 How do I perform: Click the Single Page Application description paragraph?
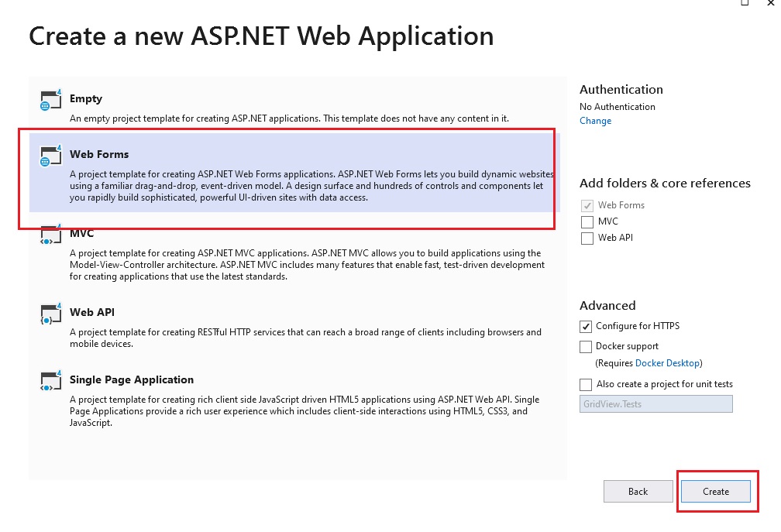(x=304, y=411)
